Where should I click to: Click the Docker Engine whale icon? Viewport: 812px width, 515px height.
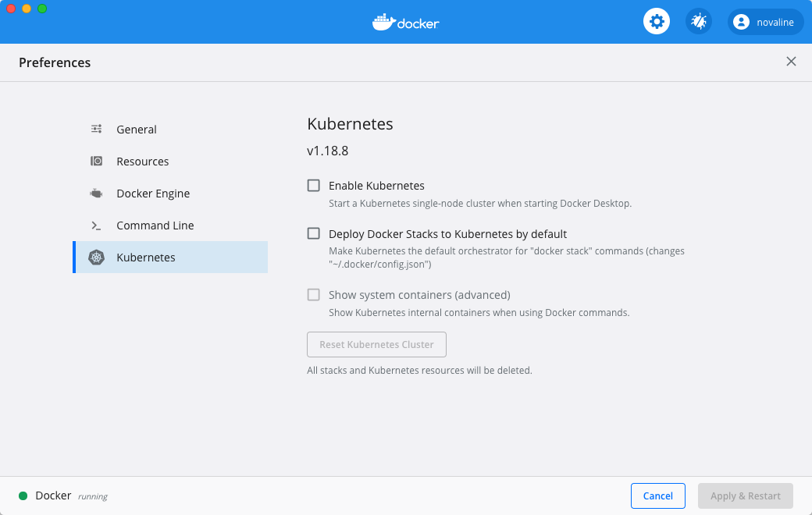pos(96,194)
